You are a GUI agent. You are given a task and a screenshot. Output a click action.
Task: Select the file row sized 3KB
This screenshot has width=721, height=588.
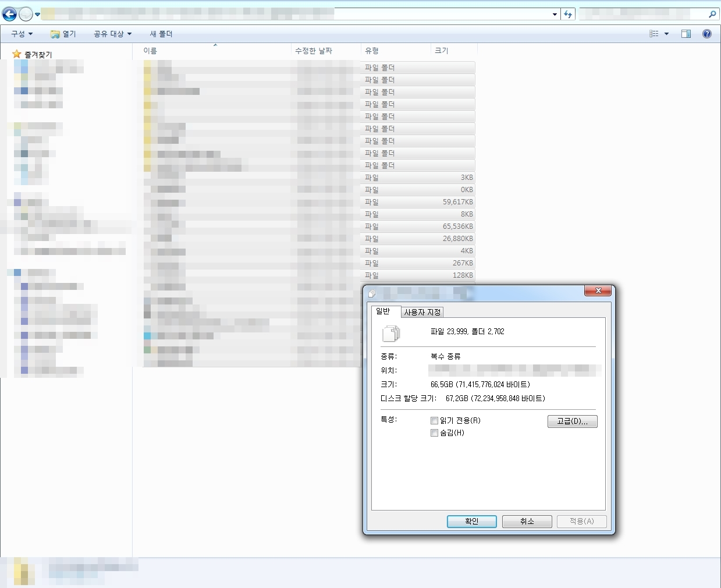pyautogui.click(x=310, y=178)
